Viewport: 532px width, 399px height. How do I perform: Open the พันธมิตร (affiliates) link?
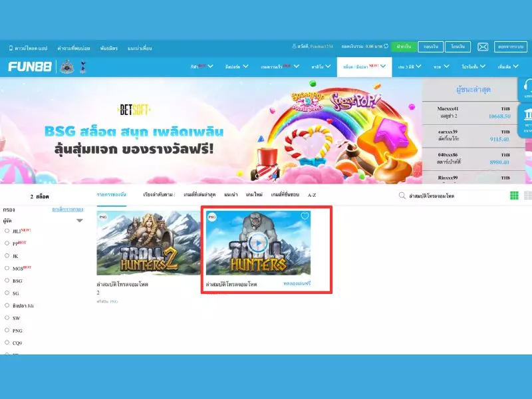coord(108,48)
